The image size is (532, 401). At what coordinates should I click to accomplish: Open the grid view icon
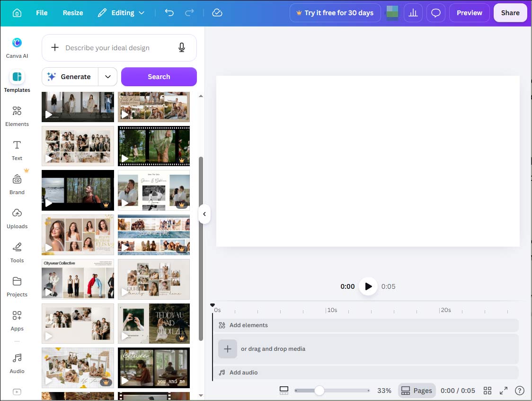tap(487, 391)
